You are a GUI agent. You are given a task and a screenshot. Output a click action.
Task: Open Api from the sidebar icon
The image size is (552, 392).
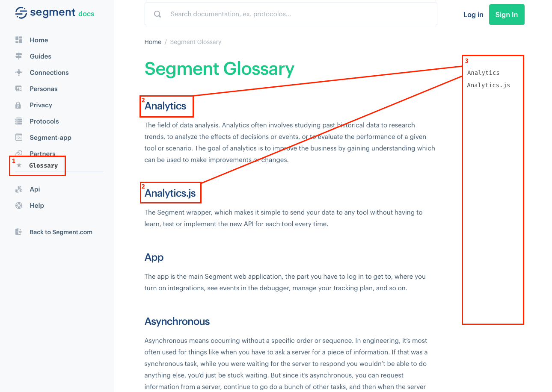coord(19,189)
